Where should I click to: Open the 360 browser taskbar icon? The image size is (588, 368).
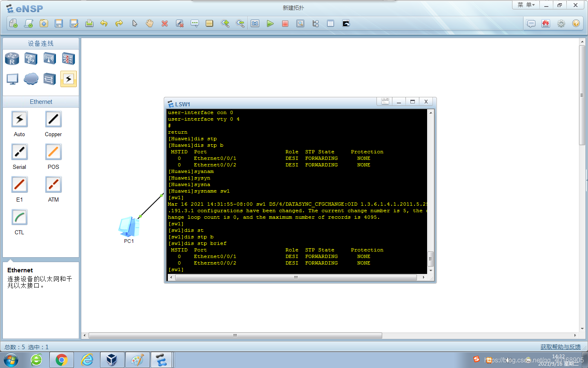tap(37, 360)
